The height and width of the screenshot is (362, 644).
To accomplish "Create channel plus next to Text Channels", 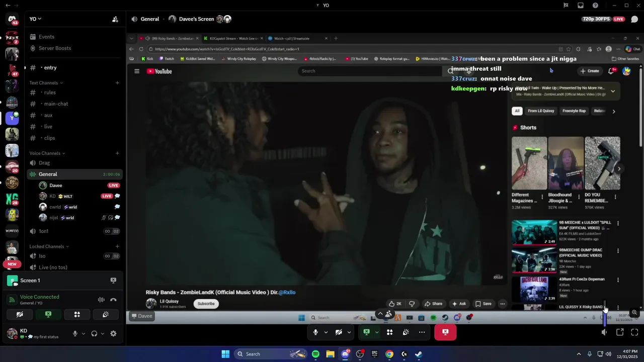I will coord(117,83).
